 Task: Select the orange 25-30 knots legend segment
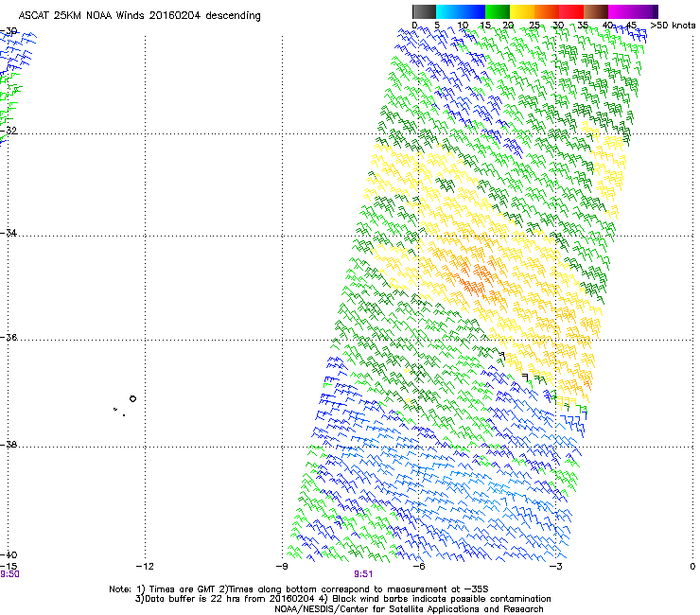pos(547,11)
